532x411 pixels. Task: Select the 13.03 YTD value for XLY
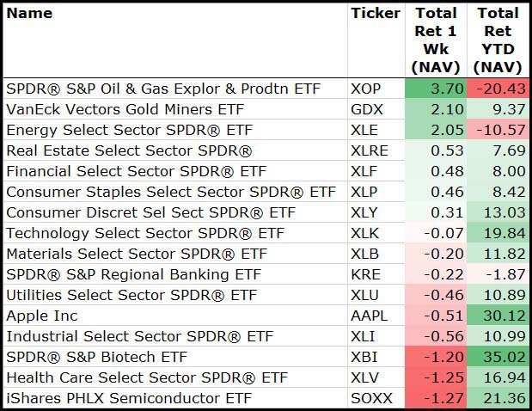tap(498, 212)
